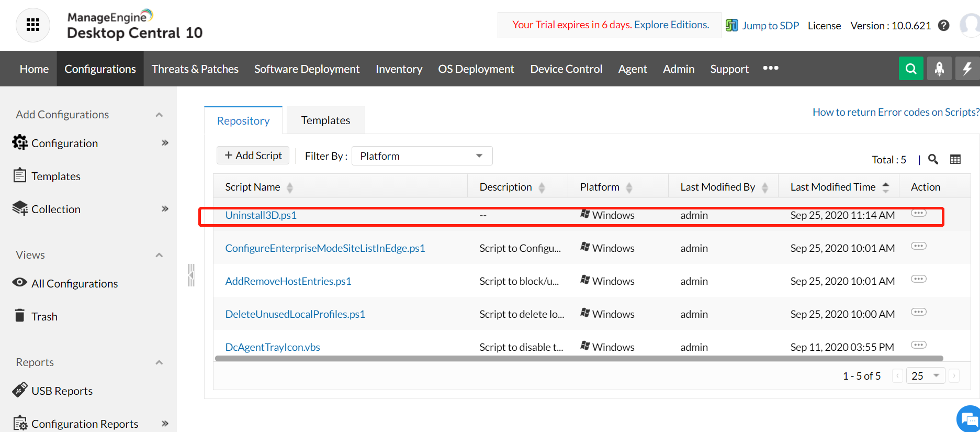
Task: Click the Templates document icon in sidebar
Action: (20, 175)
